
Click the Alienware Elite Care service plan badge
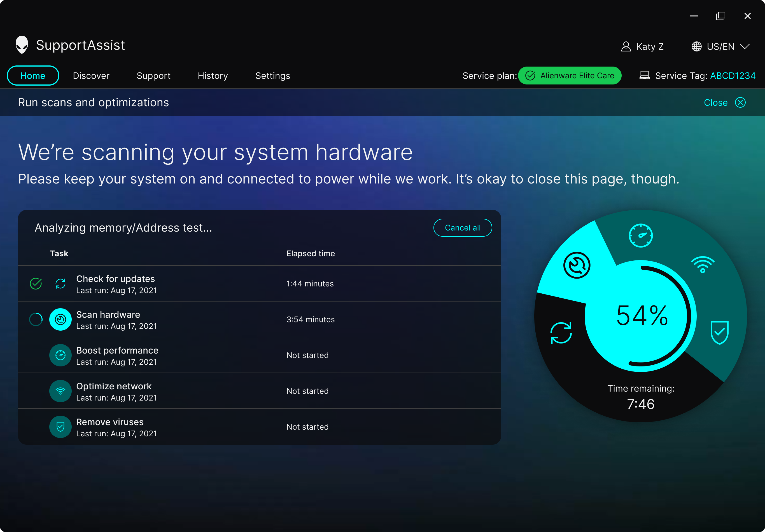pos(570,76)
